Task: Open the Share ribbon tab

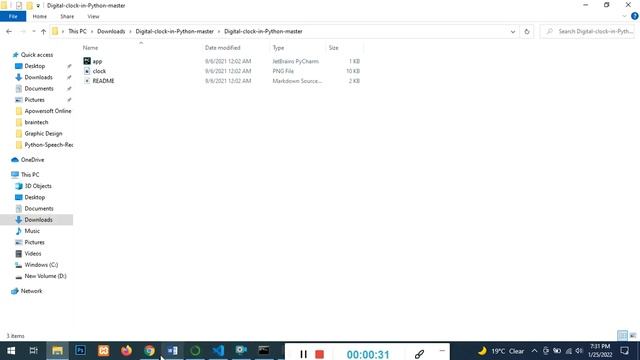Action: tap(67, 16)
